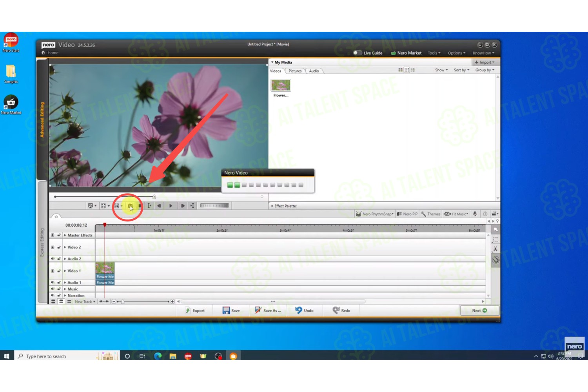Switch to the Pictures tab
Screen dimensions: 588x392
[295, 71]
